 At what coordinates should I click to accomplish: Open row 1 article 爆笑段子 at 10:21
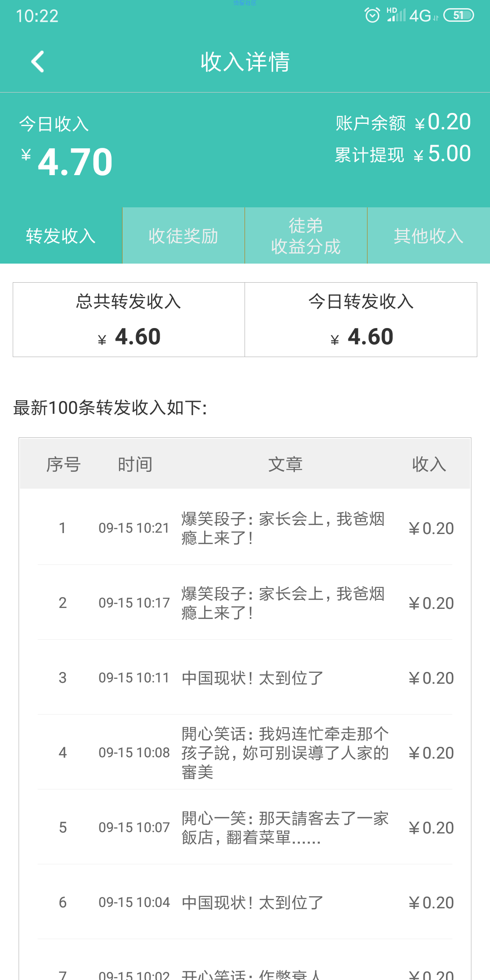(x=245, y=528)
